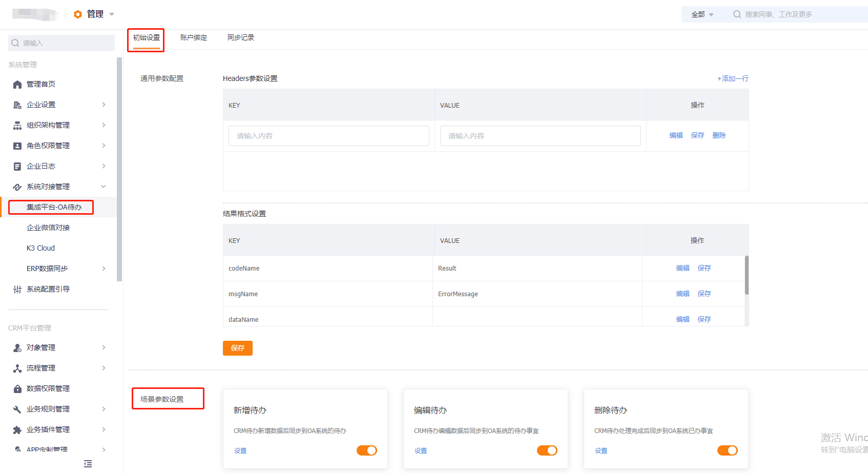The height and width of the screenshot is (474, 868).
Task: Click the 组织架构管理 hierarchy icon
Action: pos(17,126)
